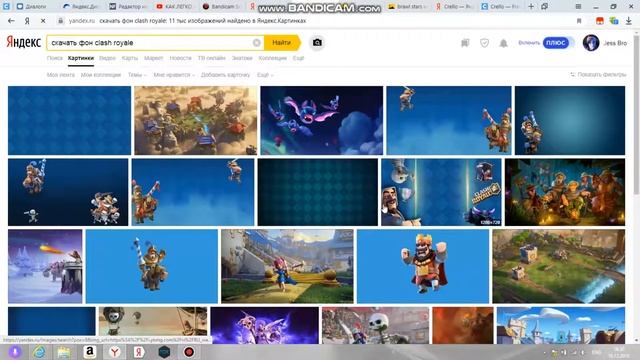Click the Найти search button
The height and width of the screenshot is (360, 640).
click(282, 42)
